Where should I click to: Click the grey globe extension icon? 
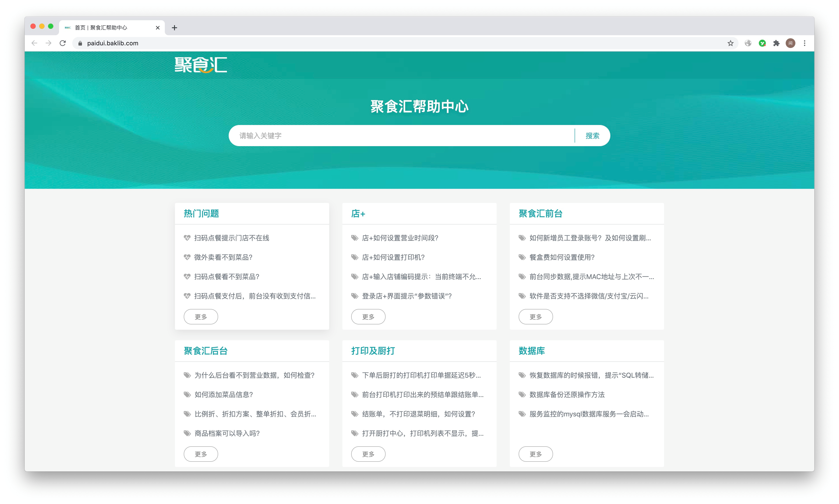click(748, 43)
